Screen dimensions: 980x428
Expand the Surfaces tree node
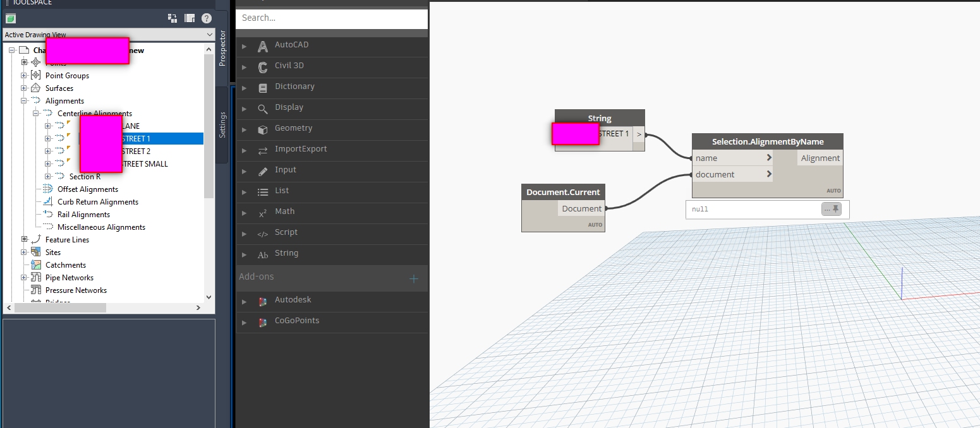(x=24, y=88)
